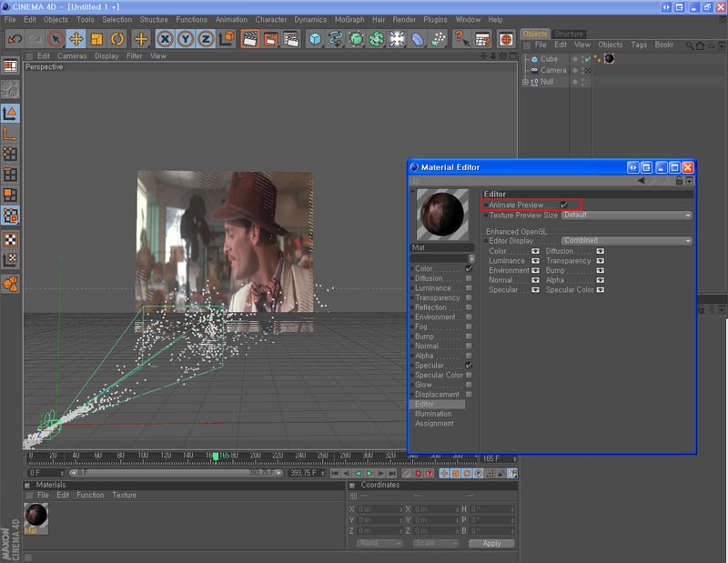Image resolution: width=728 pixels, height=563 pixels.
Task: Disable the Specular channel checkbox
Action: click(x=469, y=366)
